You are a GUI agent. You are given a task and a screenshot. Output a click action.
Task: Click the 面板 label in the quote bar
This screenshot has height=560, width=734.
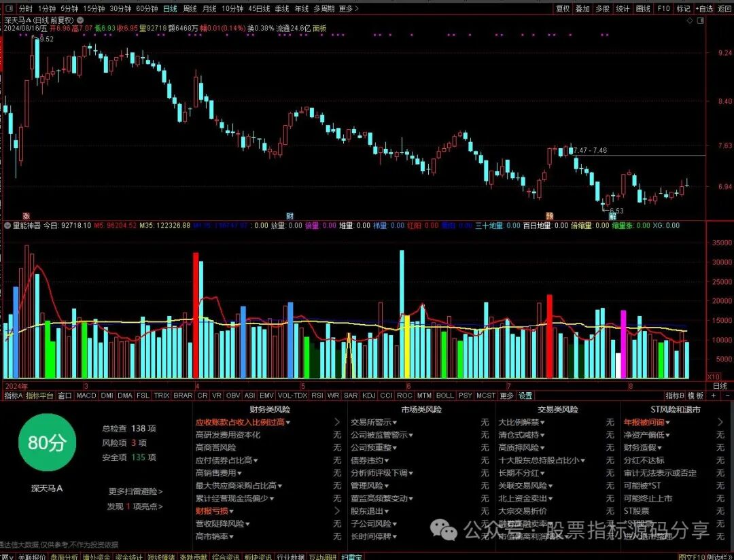[x=319, y=29]
